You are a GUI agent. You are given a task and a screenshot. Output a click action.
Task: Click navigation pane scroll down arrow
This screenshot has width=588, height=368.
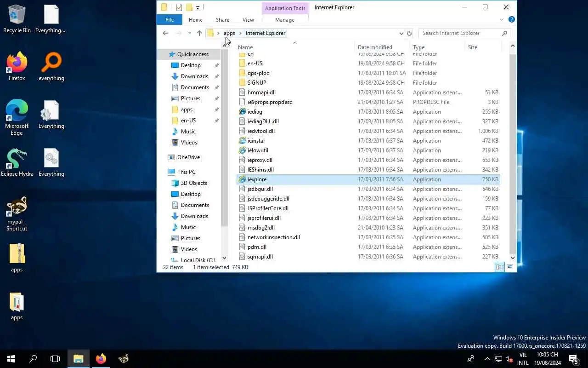tap(224, 258)
